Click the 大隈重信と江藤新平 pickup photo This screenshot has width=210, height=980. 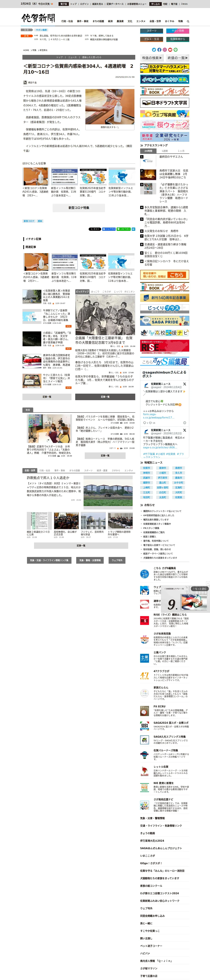pyautogui.click(x=105, y=315)
